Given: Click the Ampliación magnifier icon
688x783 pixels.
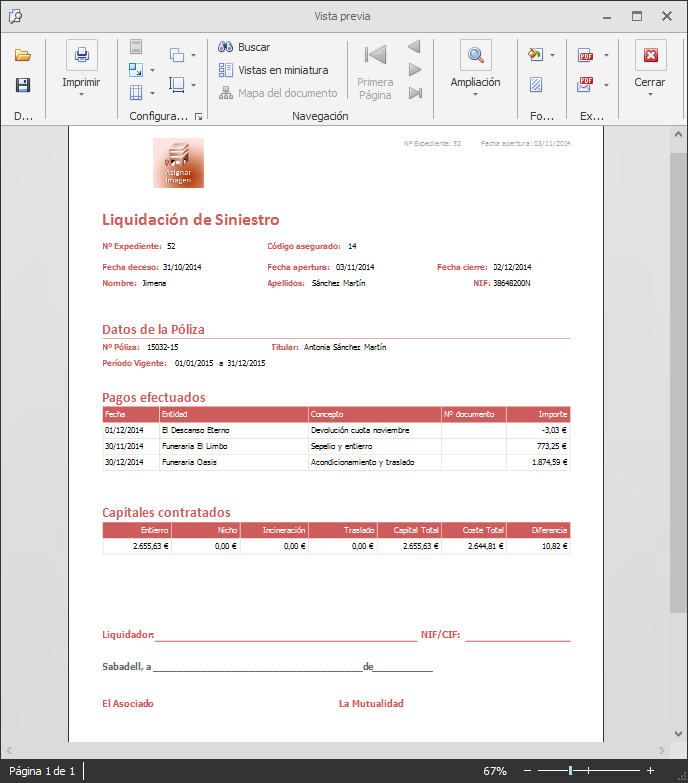Looking at the screenshot, I should coord(476,55).
